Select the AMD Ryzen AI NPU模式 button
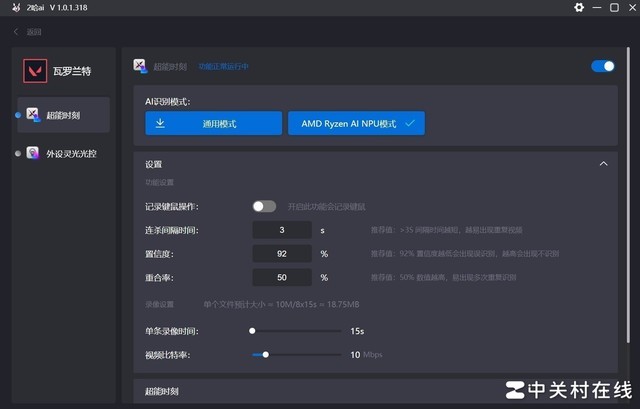This screenshot has height=409, width=640. [357, 123]
